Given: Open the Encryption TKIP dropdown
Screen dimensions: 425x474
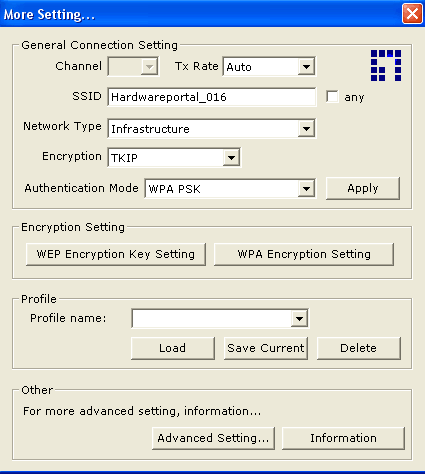Looking at the screenshot, I should tap(231, 157).
